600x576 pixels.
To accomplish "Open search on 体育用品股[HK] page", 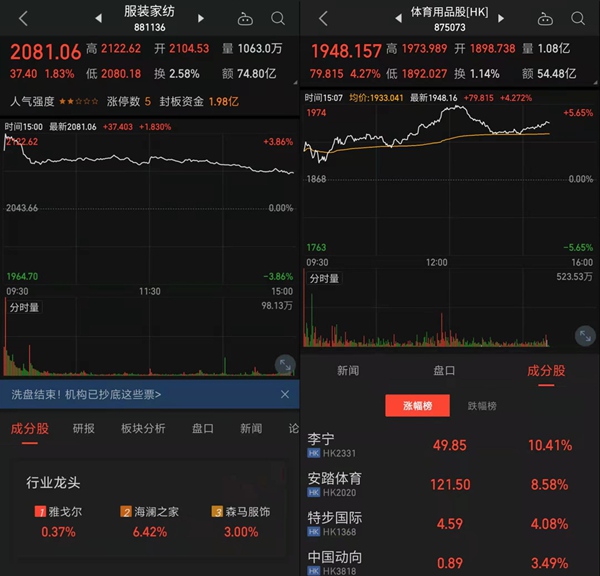I will point(578,18).
